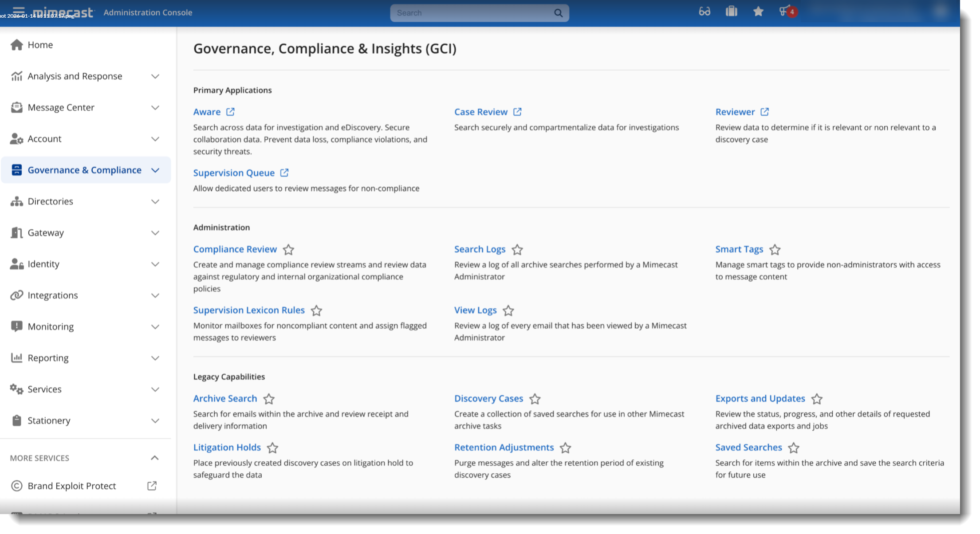Click the Home icon in sidebar
The width and height of the screenshot is (980, 534).
pyautogui.click(x=16, y=45)
